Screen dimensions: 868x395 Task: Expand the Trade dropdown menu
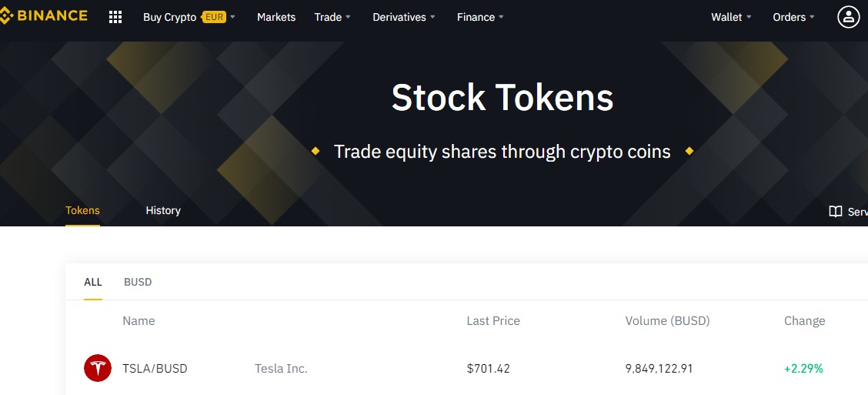[332, 17]
